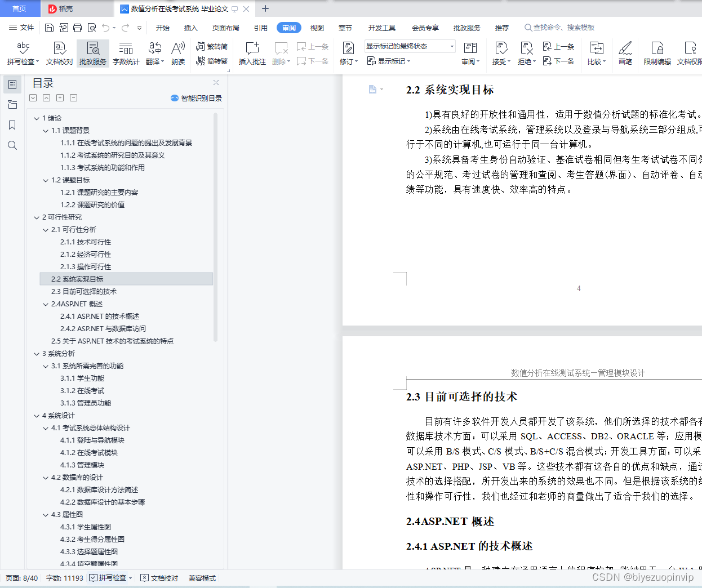Click 插入批注 insert comment
The height and width of the screenshot is (588, 702).
click(x=252, y=54)
